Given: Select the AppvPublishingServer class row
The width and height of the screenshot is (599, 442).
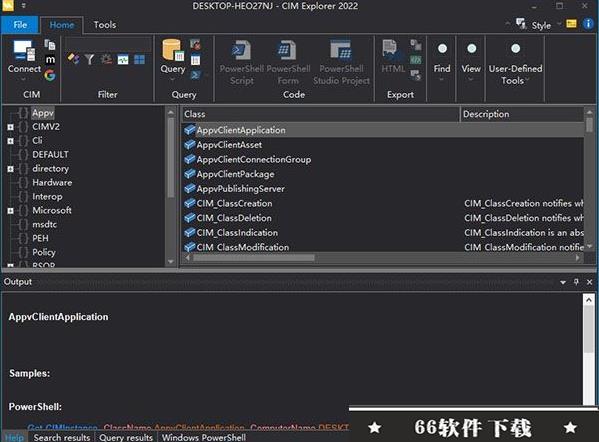Looking at the screenshot, I should point(383,189).
